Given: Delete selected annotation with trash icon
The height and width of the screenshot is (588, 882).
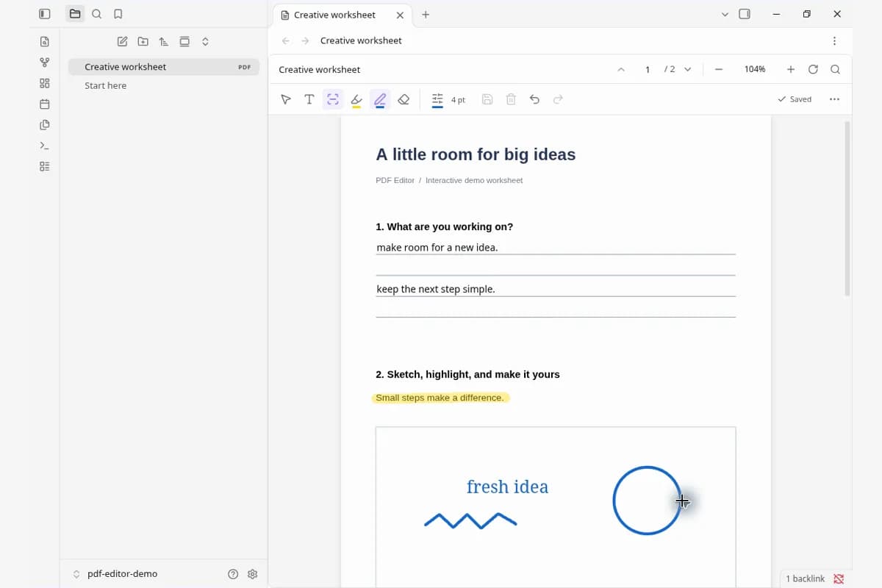Looking at the screenshot, I should (511, 99).
